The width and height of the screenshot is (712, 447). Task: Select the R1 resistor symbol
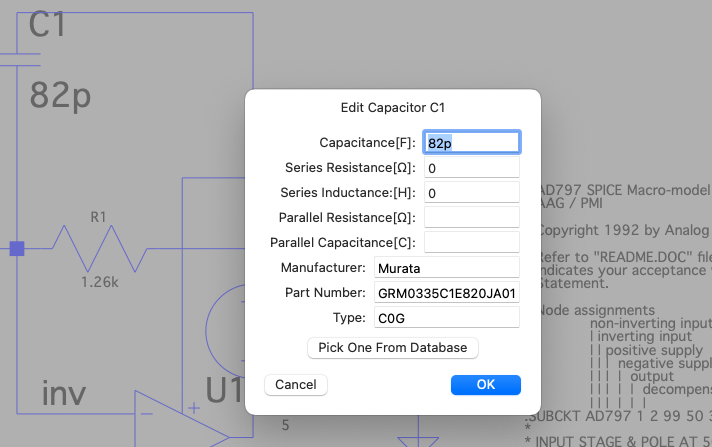tap(100, 248)
